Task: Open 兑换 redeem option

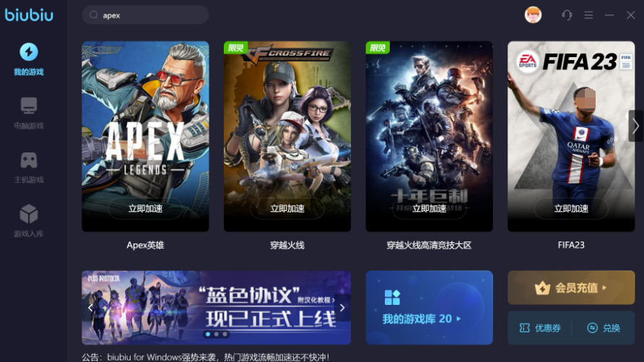Action: 604,328
